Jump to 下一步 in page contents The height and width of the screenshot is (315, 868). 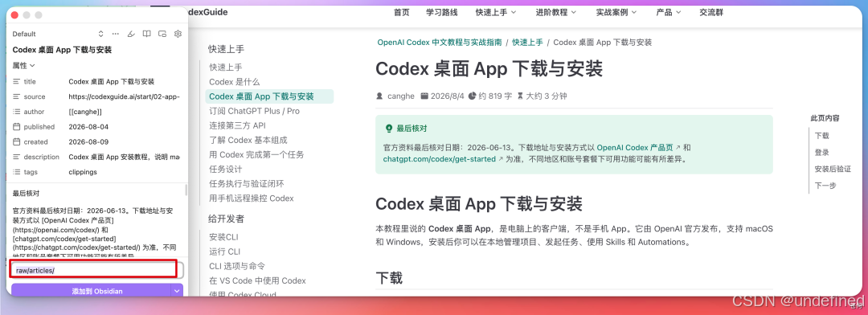tap(825, 186)
